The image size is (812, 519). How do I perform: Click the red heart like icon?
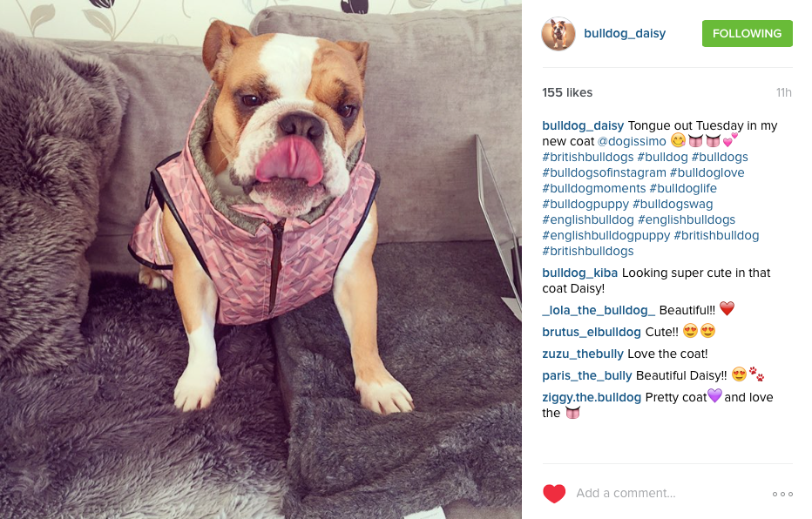(x=553, y=493)
